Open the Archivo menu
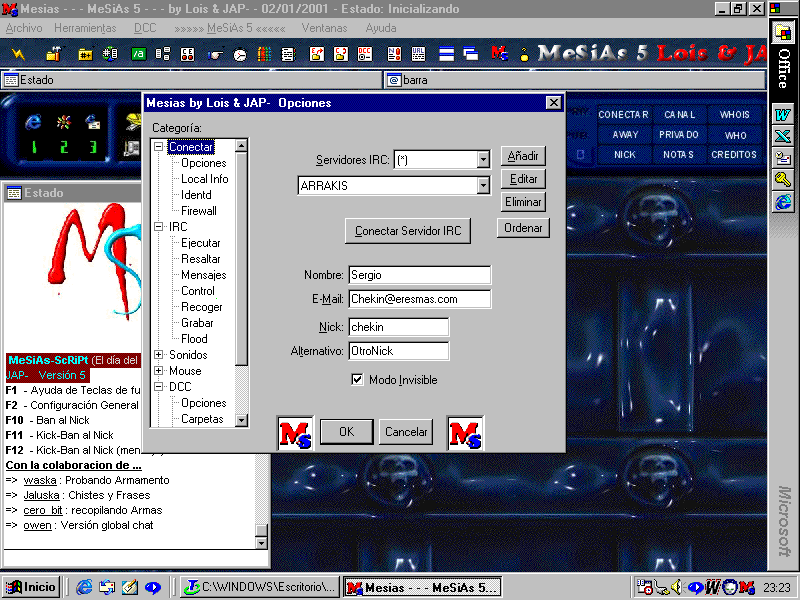 24,28
